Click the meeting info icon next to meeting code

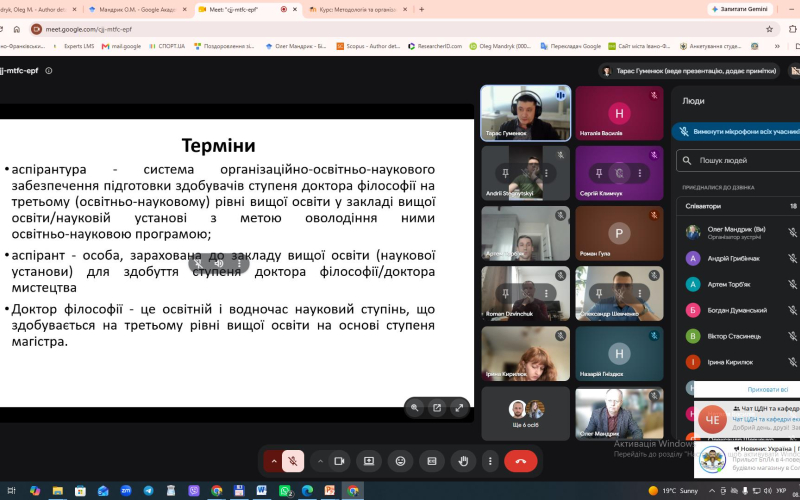coord(49,71)
